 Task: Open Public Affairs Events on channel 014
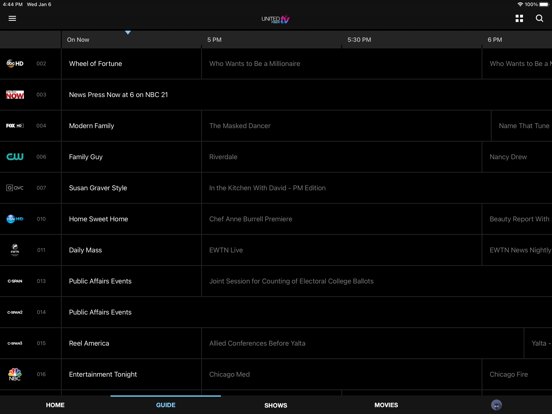[x=307, y=312]
